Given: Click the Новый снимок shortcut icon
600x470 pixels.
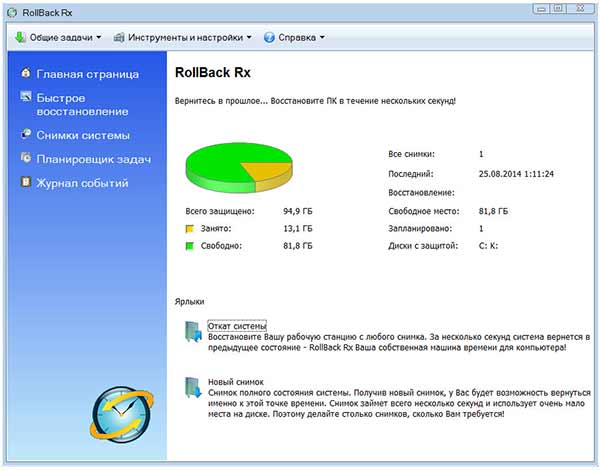Looking at the screenshot, I should 193,388.
